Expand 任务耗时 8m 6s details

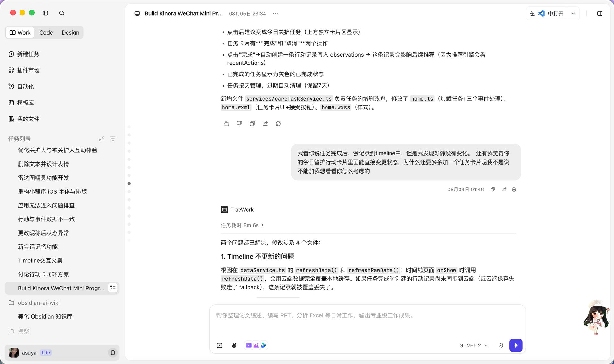(242, 225)
